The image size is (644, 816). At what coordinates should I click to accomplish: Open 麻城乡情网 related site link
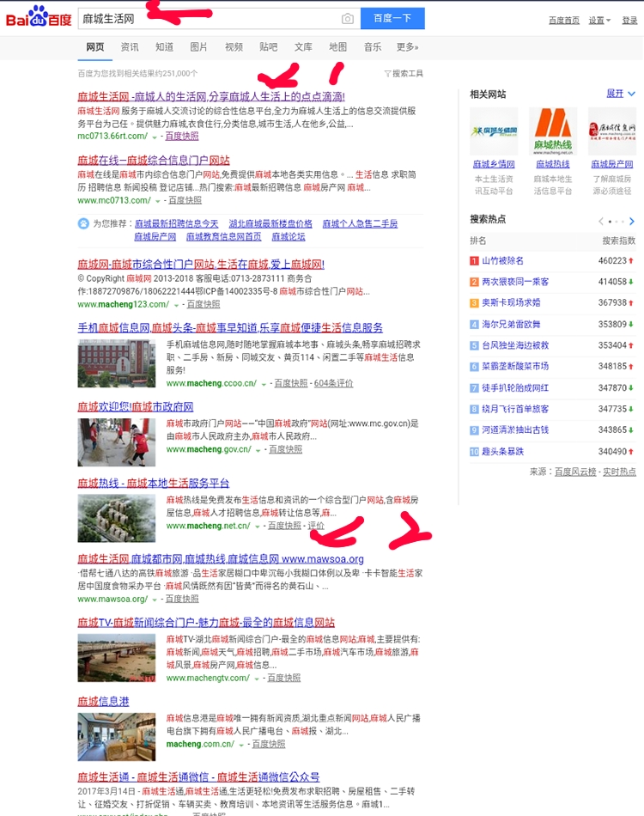[x=495, y=164]
